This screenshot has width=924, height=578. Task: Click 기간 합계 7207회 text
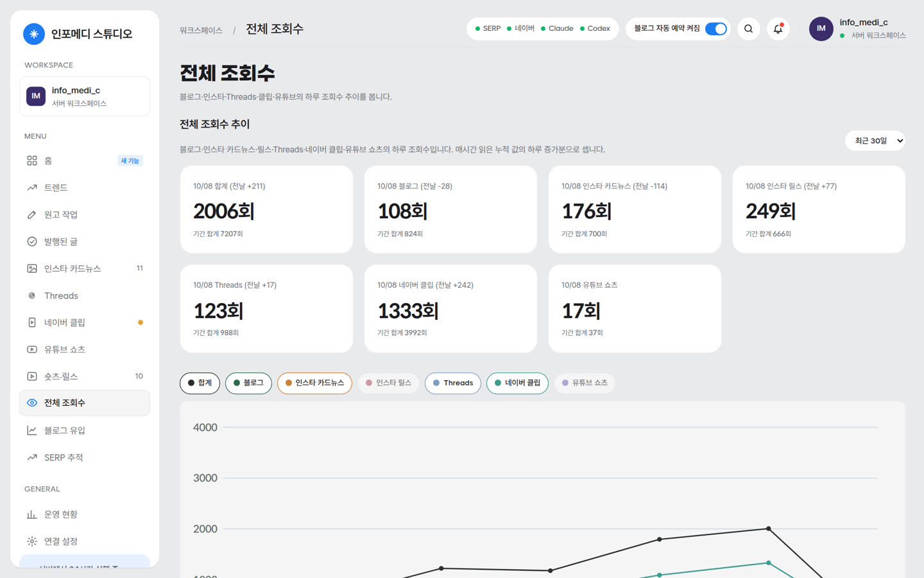218,234
